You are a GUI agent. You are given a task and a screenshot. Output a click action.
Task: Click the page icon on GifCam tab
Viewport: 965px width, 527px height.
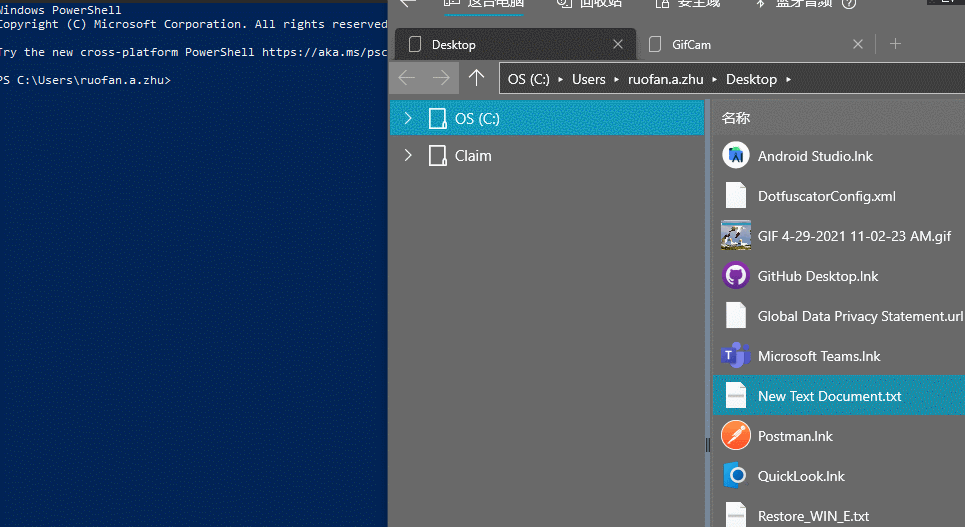tap(655, 44)
